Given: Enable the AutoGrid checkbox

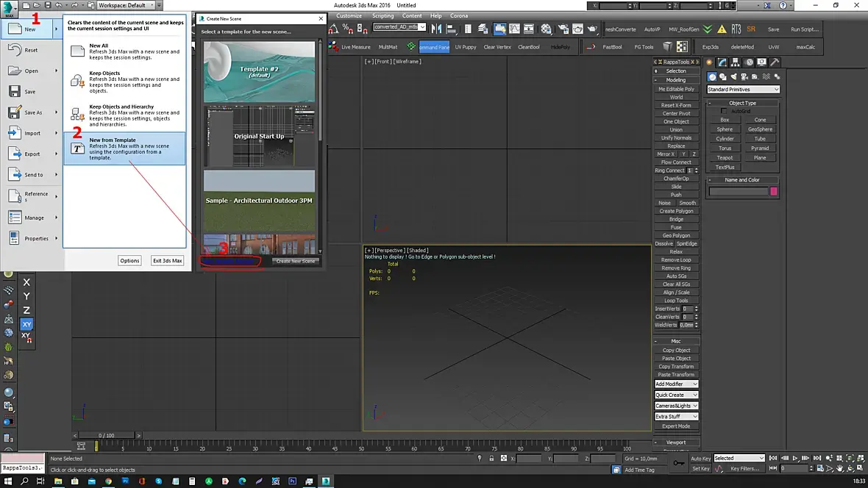Looking at the screenshot, I should tap(724, 111).
